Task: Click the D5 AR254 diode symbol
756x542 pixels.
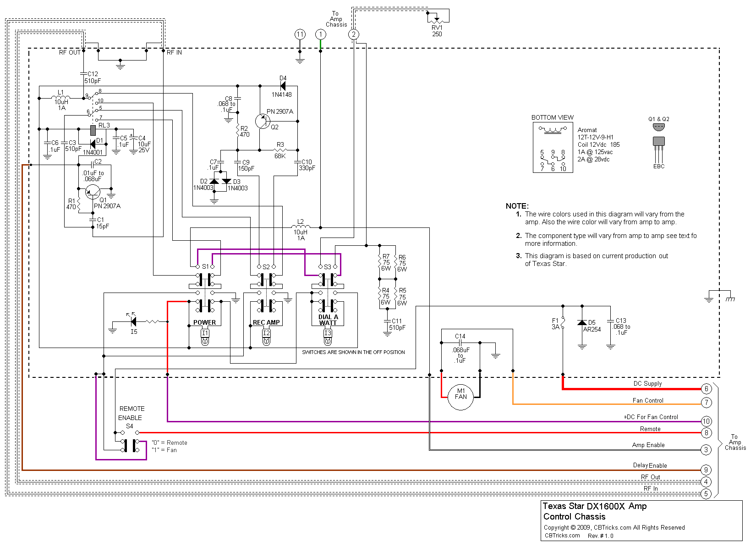Action: pos(582,322)
